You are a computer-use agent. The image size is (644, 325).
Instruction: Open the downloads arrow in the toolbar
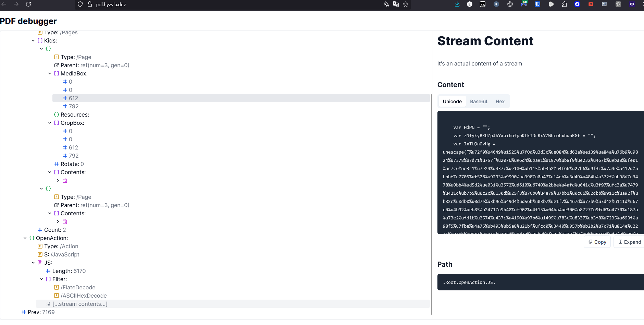click(457, 4)
